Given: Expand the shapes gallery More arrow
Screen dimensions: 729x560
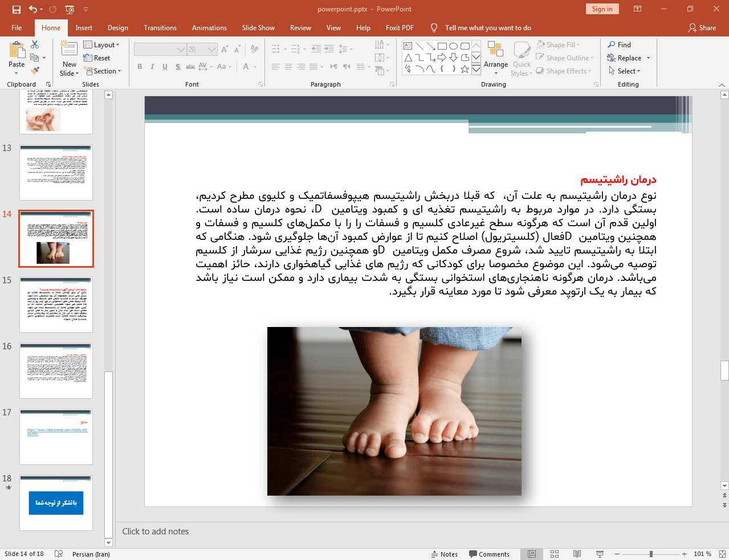Looking at the screenshot, I should [x=476, y=70].
